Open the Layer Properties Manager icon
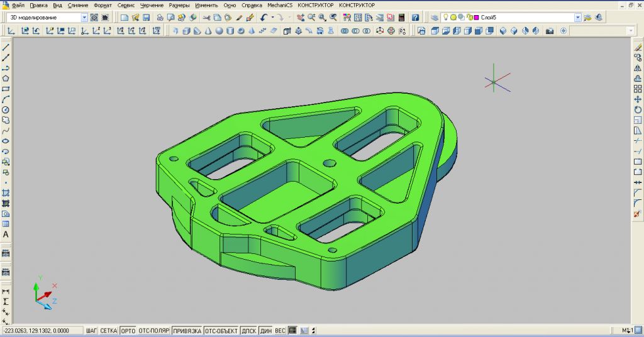Viewport: 644px width, 337px height. (435, 18)
